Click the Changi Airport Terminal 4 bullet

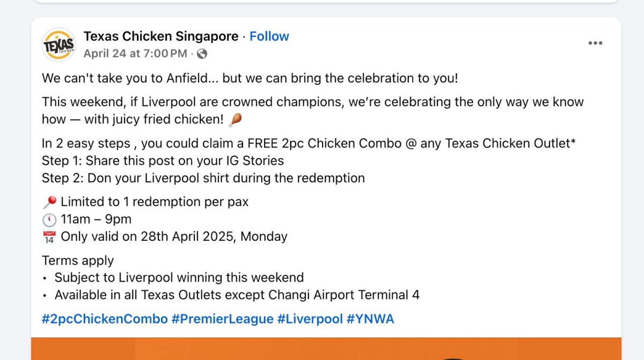[237, 295]
